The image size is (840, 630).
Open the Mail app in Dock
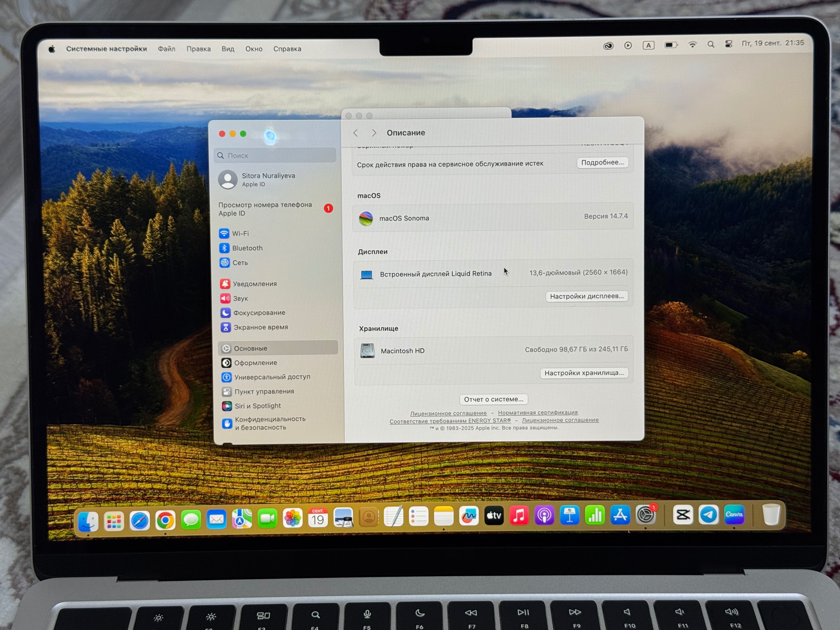tap(216, 519)
